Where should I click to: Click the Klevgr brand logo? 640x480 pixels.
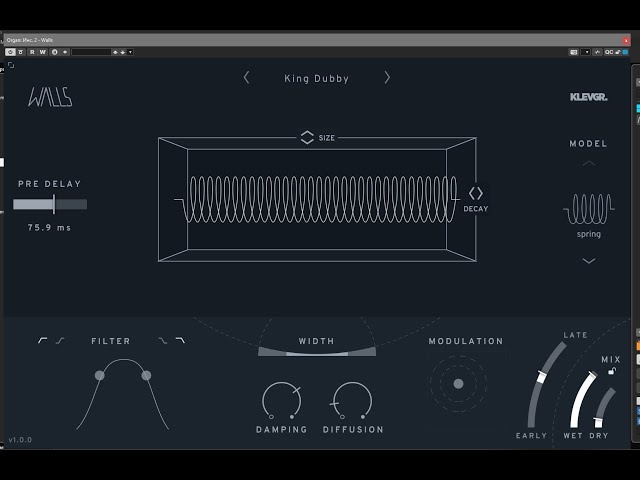588,97
